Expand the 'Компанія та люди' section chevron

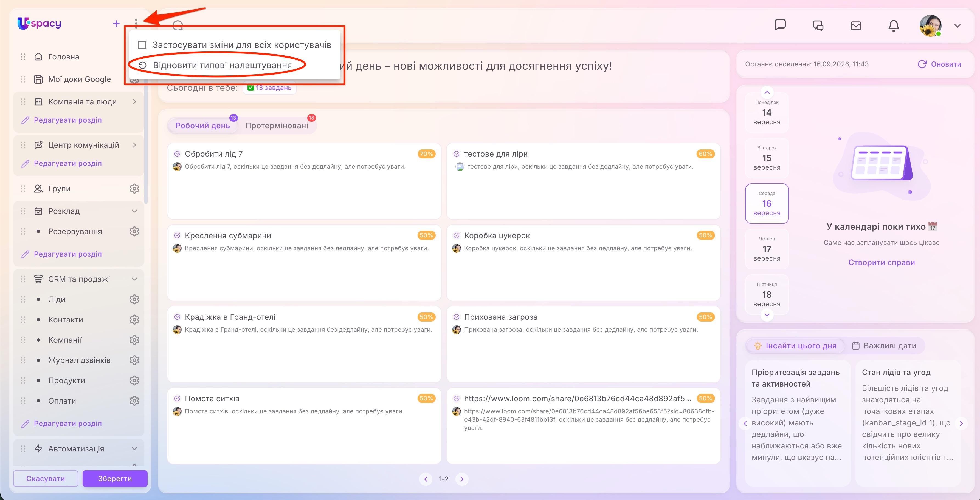(x=134, y=101)
